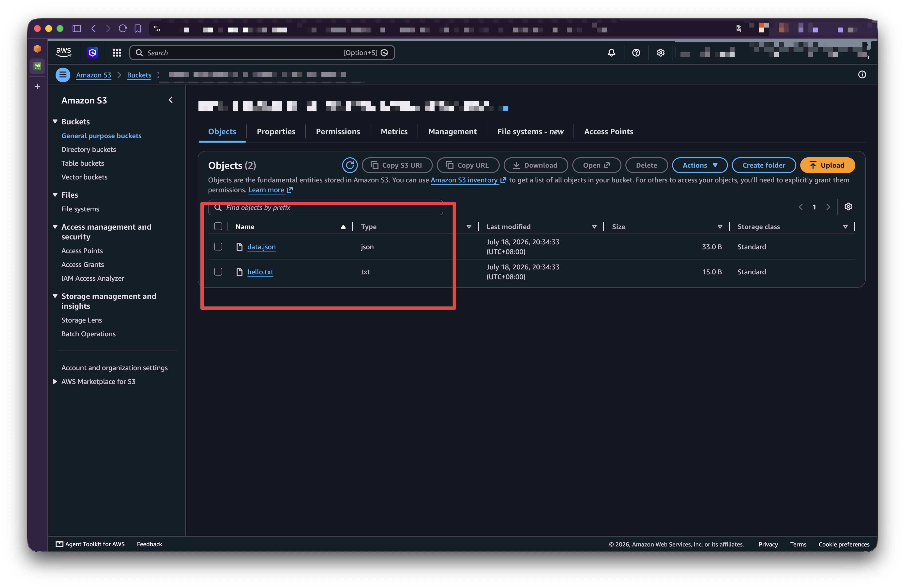Add a new item with browser sidebar plus
Image resolution: width=905 pixels, height=588 pixels.
click(x=37, y=87)
